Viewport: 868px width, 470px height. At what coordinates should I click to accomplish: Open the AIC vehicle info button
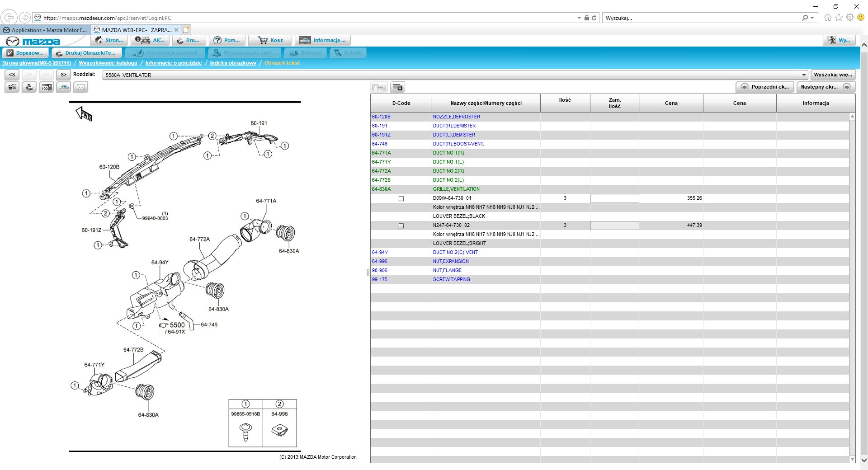[150, 40]
